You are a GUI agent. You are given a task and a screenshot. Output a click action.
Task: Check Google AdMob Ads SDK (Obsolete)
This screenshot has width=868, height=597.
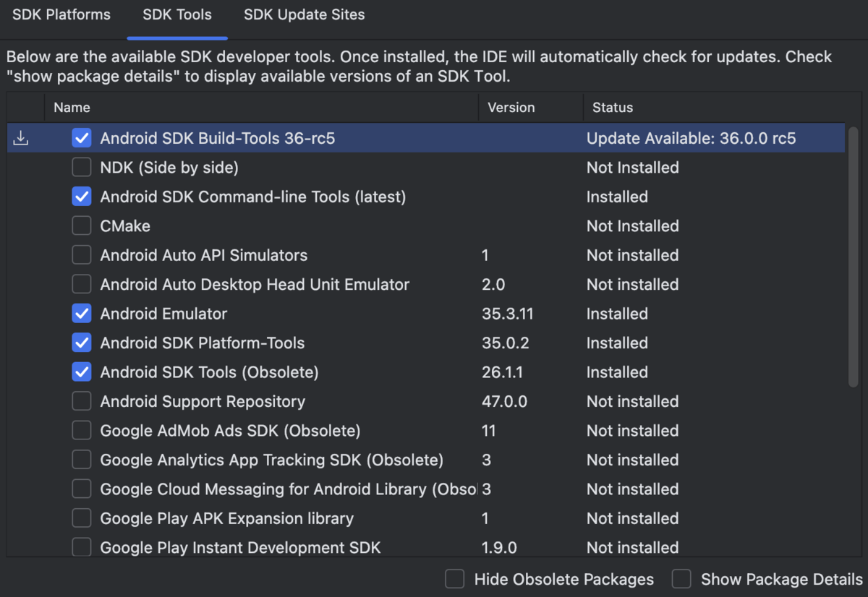click(x=82, y=431)
